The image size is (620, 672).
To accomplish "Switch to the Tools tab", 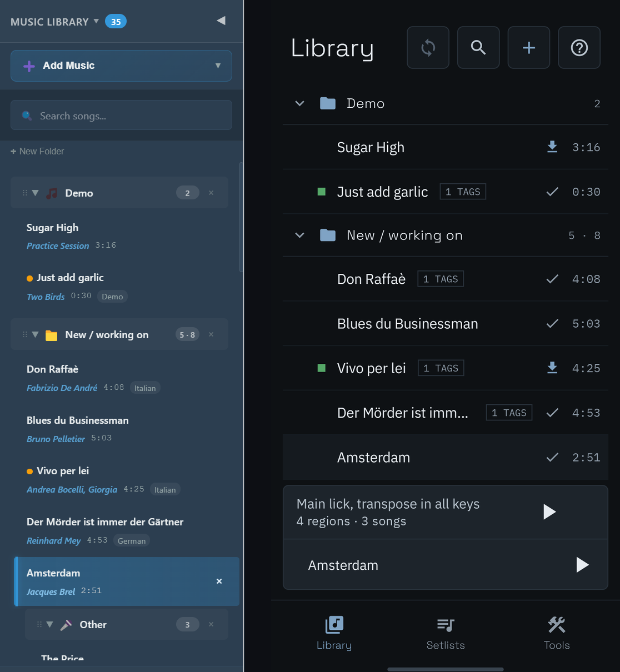I will pos(557,633).
